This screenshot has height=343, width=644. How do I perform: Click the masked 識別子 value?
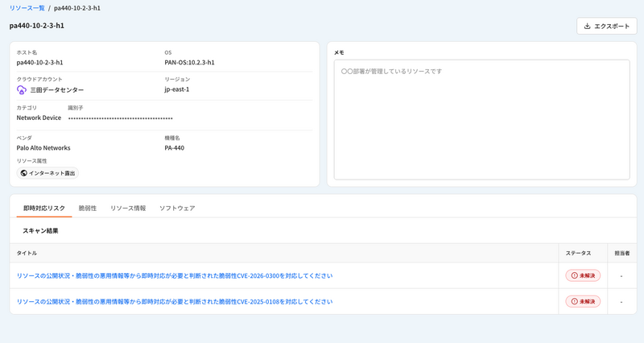(120, 118)
